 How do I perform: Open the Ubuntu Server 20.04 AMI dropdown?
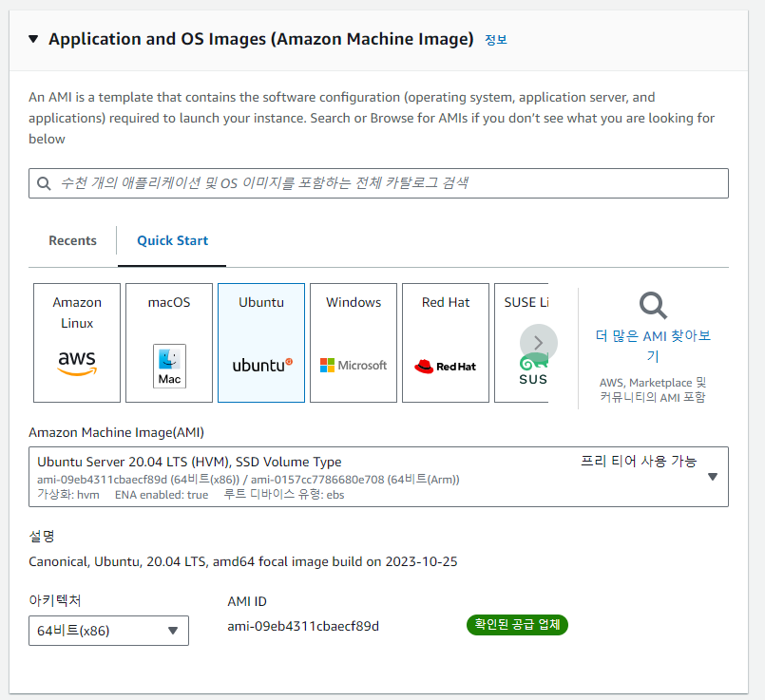(x=378, y=477)
